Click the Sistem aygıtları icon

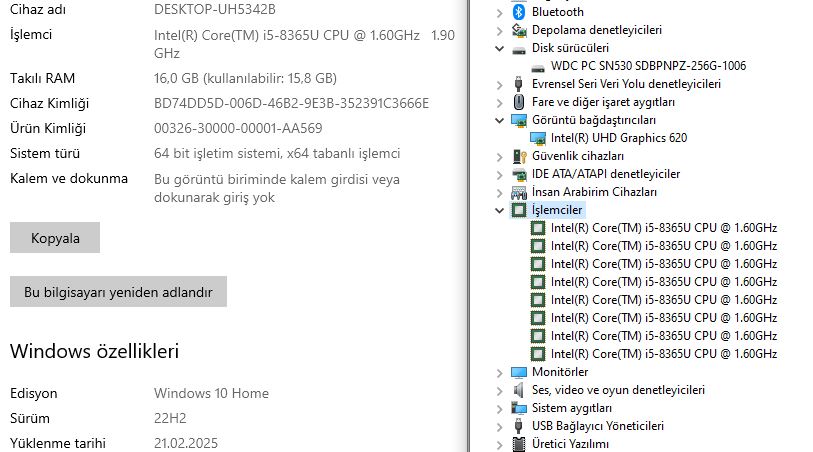click(519, 408)
